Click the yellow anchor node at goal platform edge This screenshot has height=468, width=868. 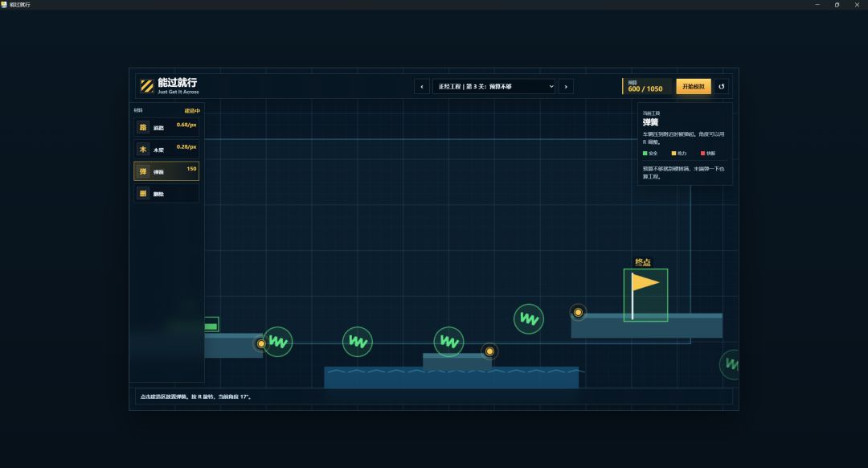click(x=578, y=312)
